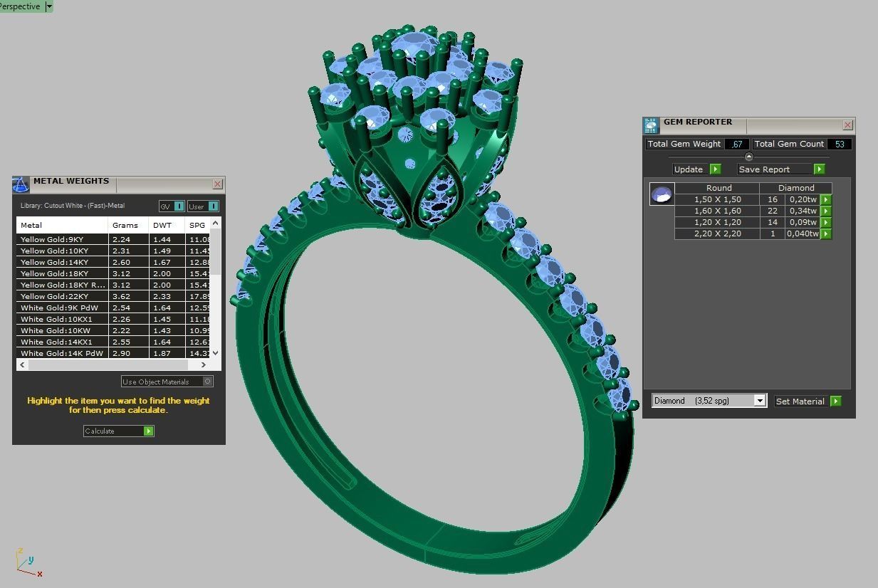Screen dimensions: 878x588
Task: Click the Set Material button
Action: 808,401
